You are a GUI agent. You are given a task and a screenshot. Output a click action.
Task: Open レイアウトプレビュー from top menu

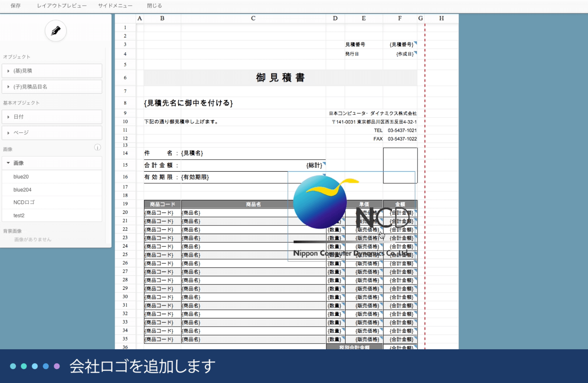click(x=62, y=6)
